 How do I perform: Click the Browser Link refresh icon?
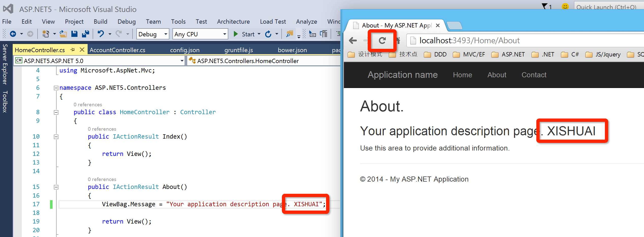pyautogui.click(x=268, y=34)
